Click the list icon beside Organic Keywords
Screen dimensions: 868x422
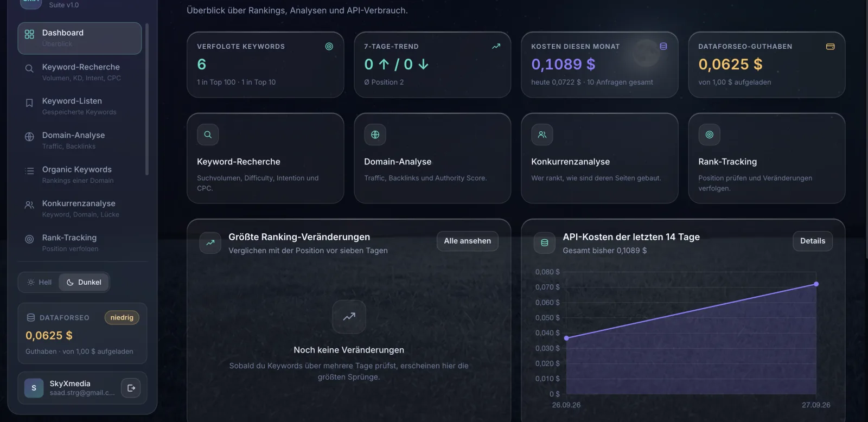29,171
